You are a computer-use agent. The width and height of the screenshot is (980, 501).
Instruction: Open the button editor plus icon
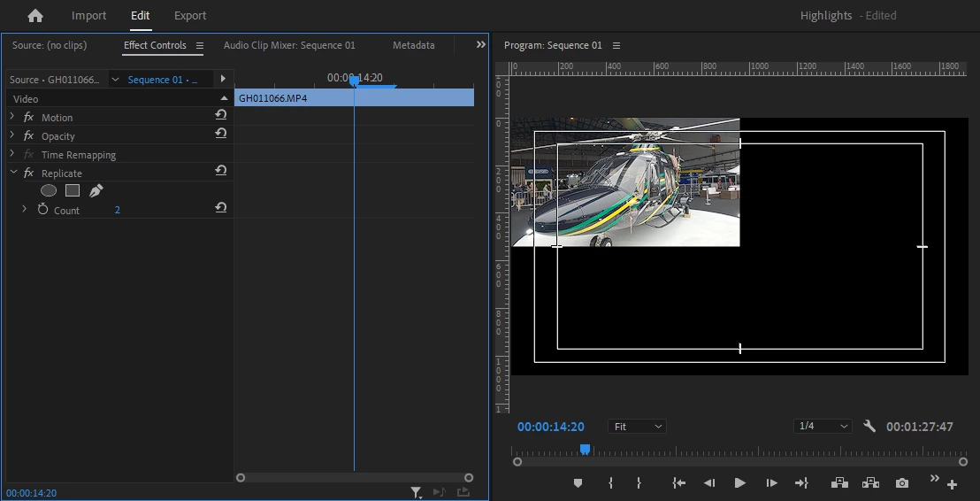[x=953, y=484]
